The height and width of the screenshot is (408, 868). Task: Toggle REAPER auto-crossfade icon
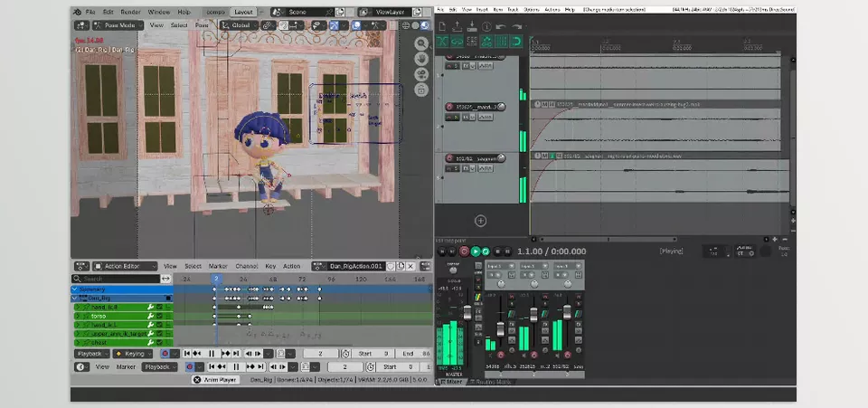[442, 42]
